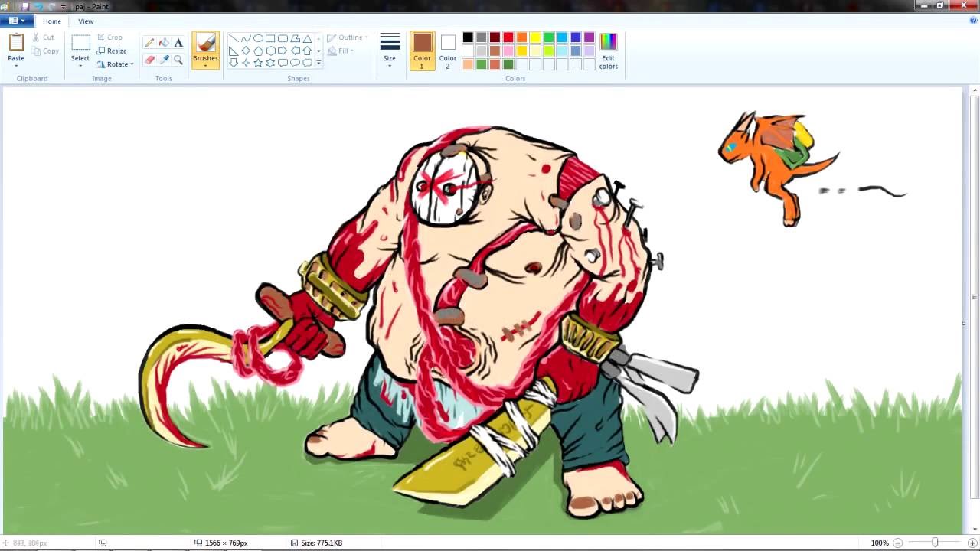Activate Color 2 background button
980x551 pixels.
(448, 51)
